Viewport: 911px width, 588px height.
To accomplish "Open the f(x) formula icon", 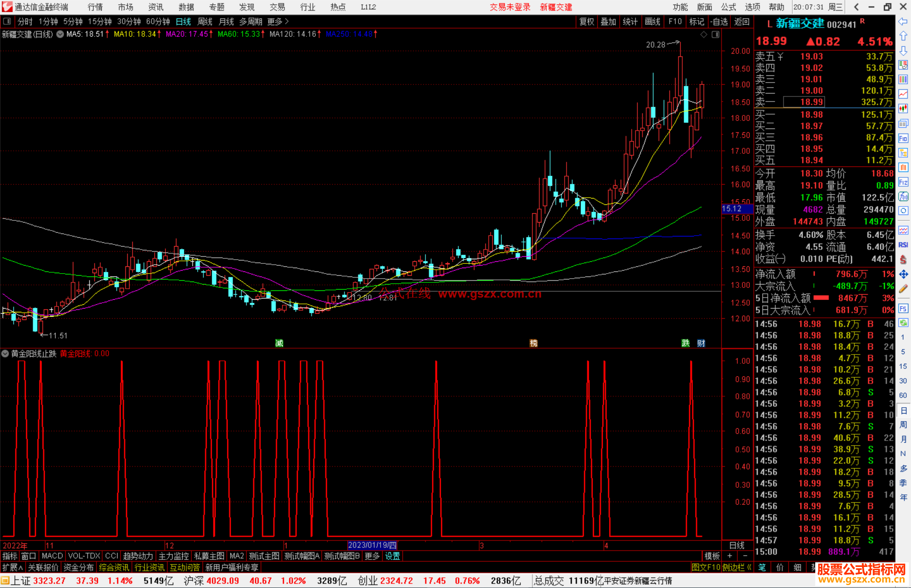I will [x=903, y=196].
